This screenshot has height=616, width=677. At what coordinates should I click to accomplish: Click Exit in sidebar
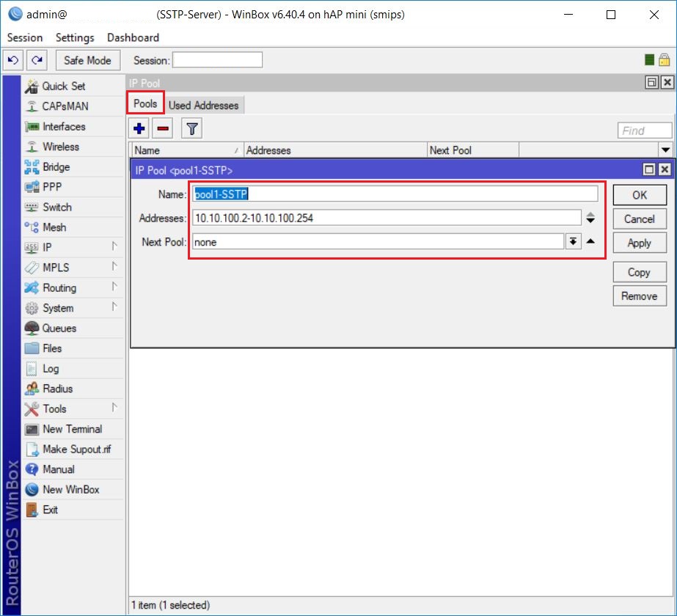tap(73, 510)
